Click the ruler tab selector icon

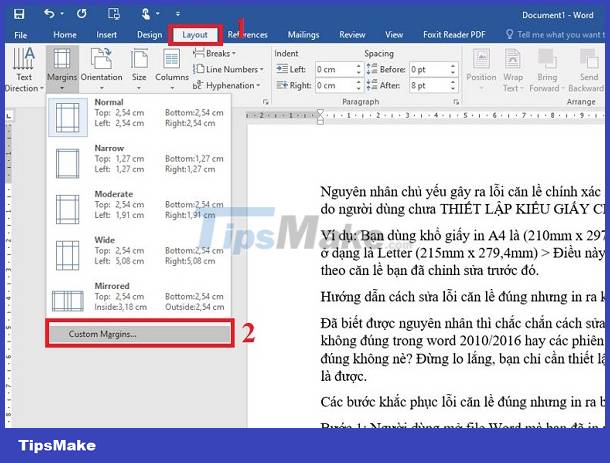point(9,116)
